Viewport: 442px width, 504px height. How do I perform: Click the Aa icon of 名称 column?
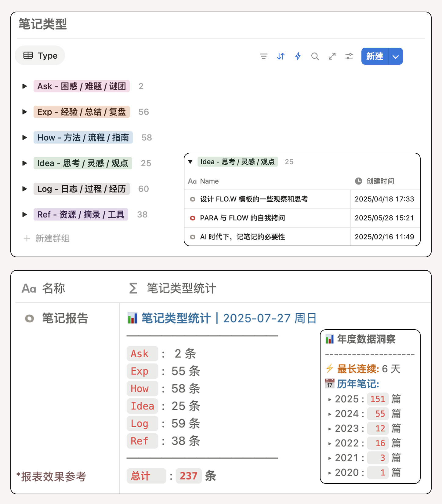point(29,288)
